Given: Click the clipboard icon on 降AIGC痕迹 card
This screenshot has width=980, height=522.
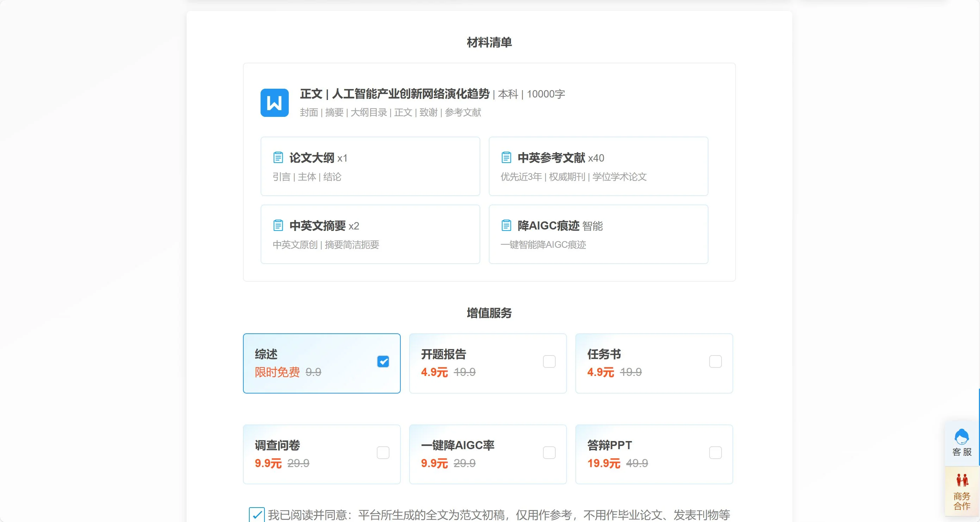Looking at the screenshot, I should pos(506,225).
